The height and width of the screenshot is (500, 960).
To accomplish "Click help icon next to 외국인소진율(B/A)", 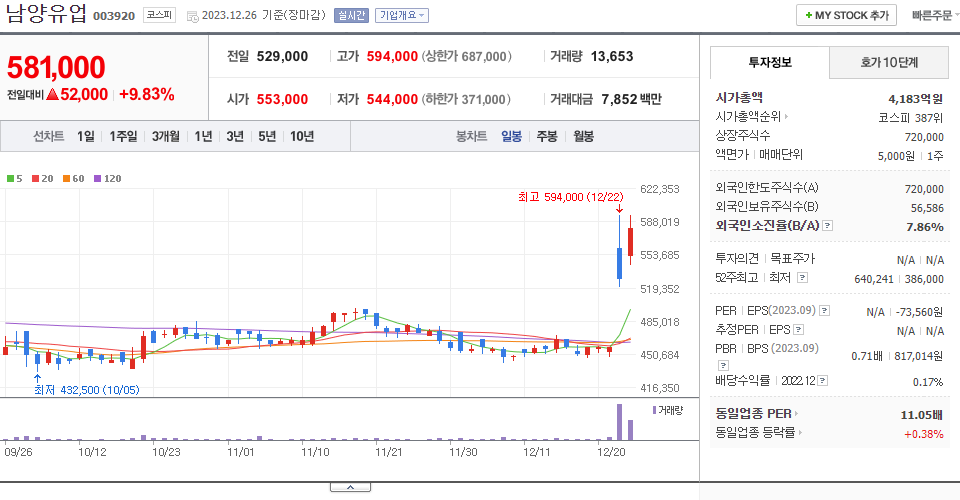I will click(828, 226).
